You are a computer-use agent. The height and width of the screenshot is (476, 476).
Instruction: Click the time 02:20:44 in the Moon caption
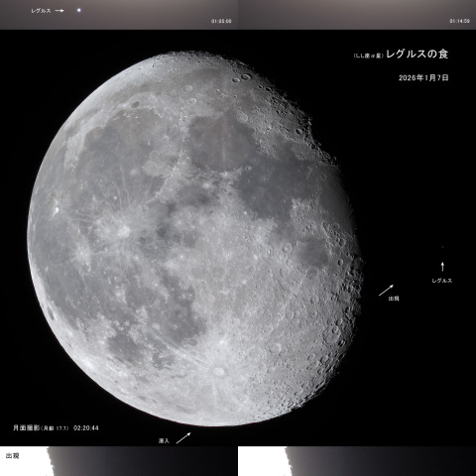(x=86, y=428)
